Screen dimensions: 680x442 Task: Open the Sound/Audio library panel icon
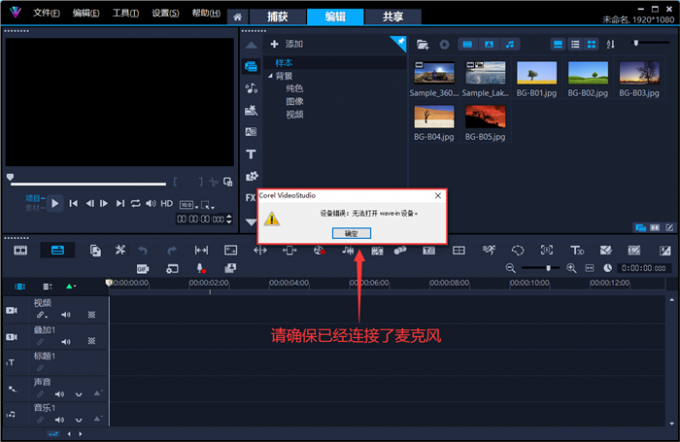pyautogui.click(x=251, y=88)
